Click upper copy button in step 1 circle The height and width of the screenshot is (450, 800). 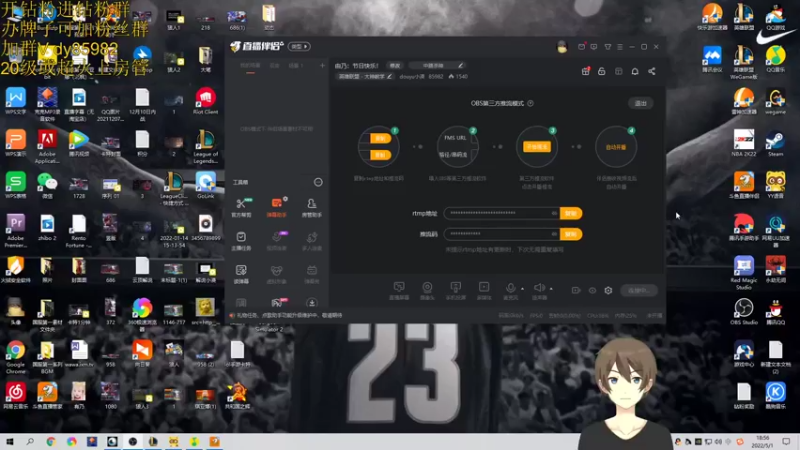(x=381, y=138)
